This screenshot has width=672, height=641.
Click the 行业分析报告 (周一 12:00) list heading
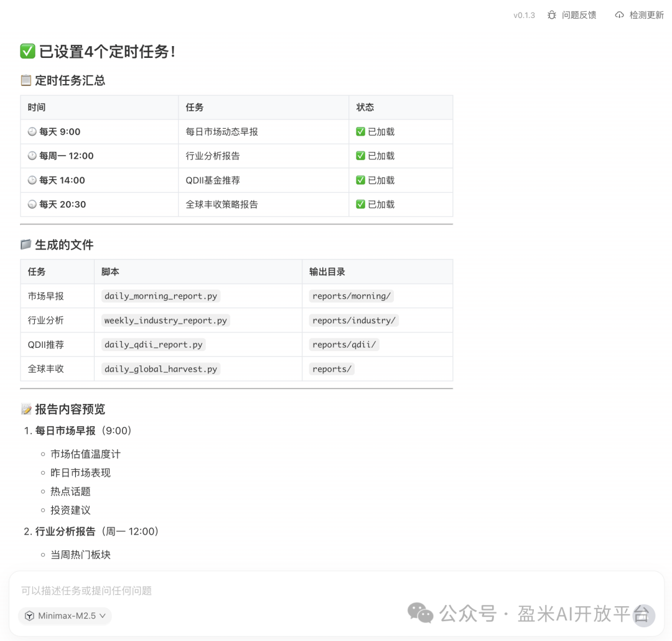[97, 531]
